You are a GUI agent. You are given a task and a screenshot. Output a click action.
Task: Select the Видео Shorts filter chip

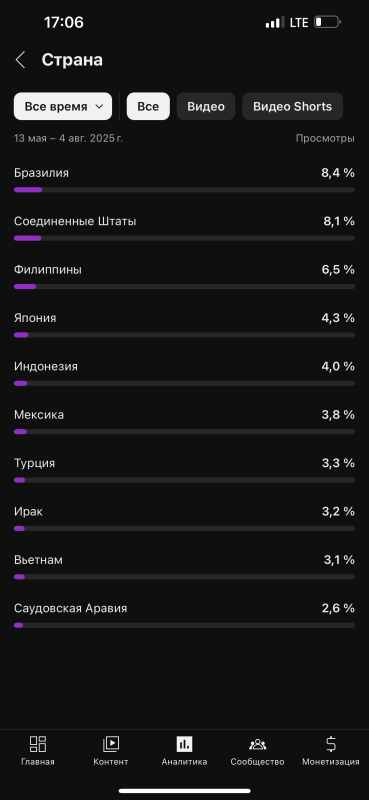click(x=292, y=106)
